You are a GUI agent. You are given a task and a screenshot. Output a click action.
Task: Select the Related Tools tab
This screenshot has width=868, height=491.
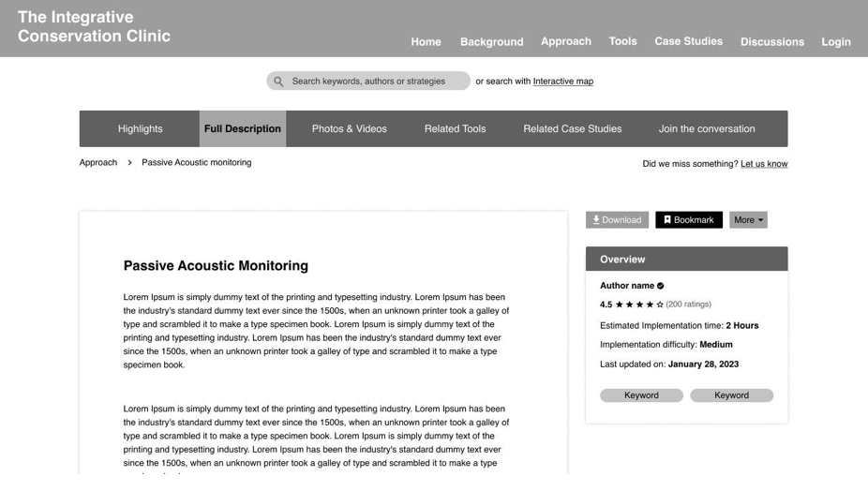455,128
